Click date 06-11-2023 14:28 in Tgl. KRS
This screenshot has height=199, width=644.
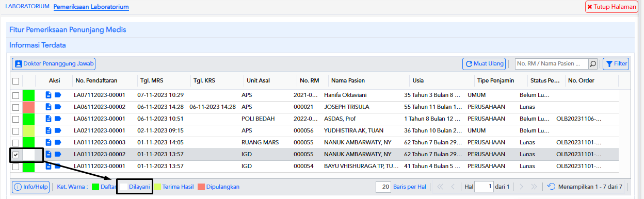[213, 107]
